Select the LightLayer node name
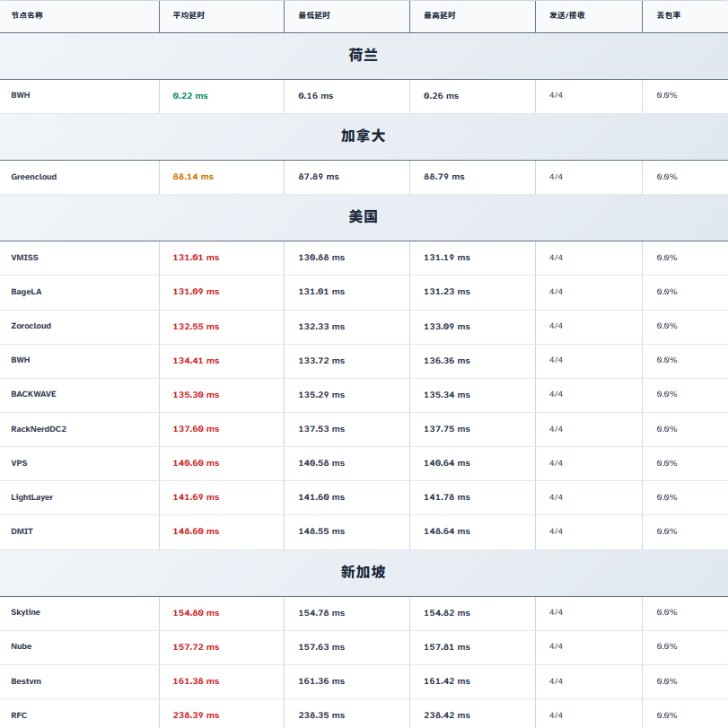The height and width of the screenshot is (728, 728). (32, 497)
